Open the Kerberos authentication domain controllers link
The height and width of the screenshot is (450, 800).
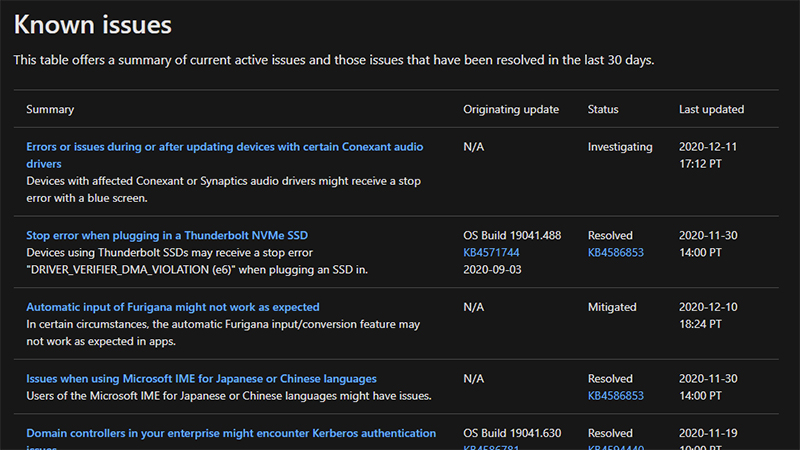click(231, 433)
